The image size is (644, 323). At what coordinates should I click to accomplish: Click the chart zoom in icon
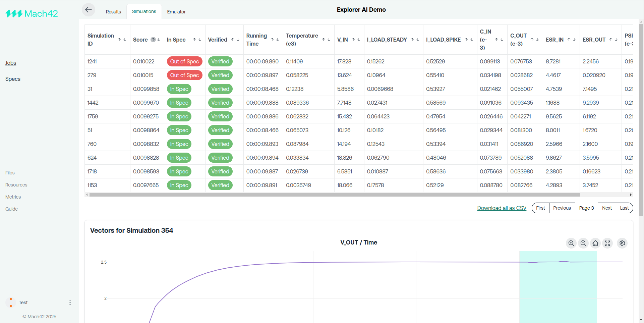coord(571,243)
